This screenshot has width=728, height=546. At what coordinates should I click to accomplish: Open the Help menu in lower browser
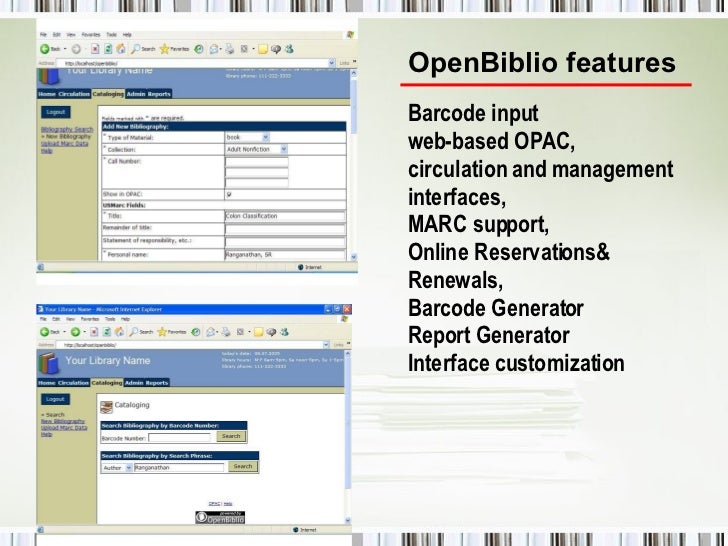[125, 319]
